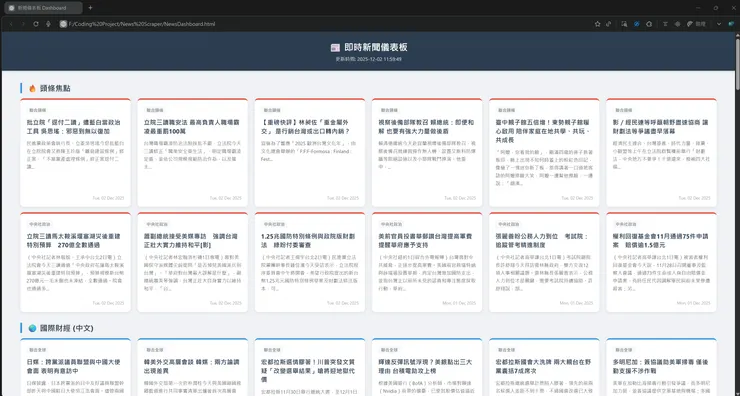This screenshot has width=740, height=396.
Task: Click the address bar showing NewsDashboard.html
Action: pyautogui.click(x=142, y=24)
